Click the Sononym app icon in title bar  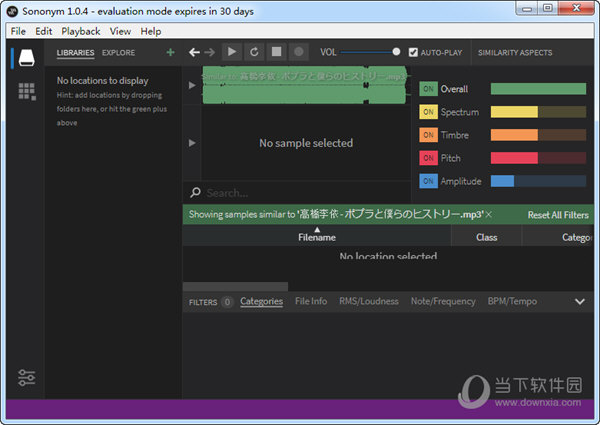pos(12,11)
